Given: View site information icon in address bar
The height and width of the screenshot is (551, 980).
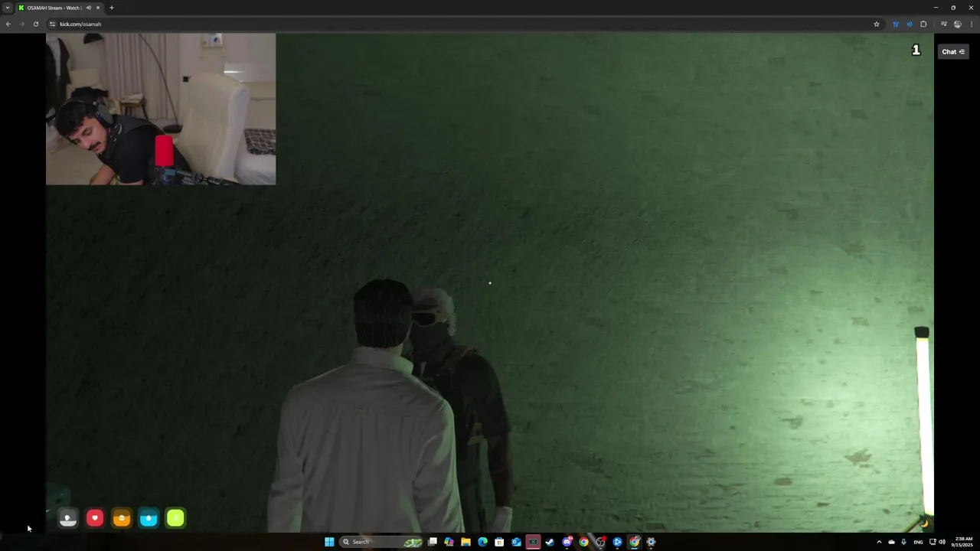Looking at the screenshot, I should click(x=52, y=24).
